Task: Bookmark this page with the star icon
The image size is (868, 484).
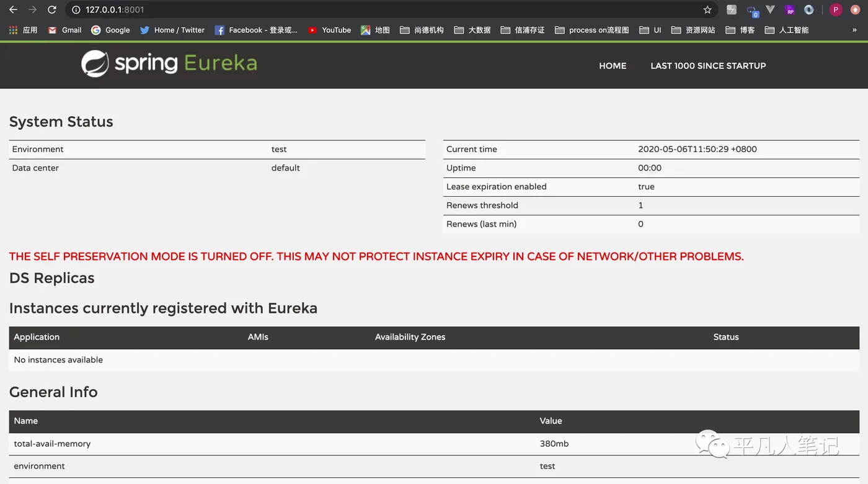Action: coord(707,10)
